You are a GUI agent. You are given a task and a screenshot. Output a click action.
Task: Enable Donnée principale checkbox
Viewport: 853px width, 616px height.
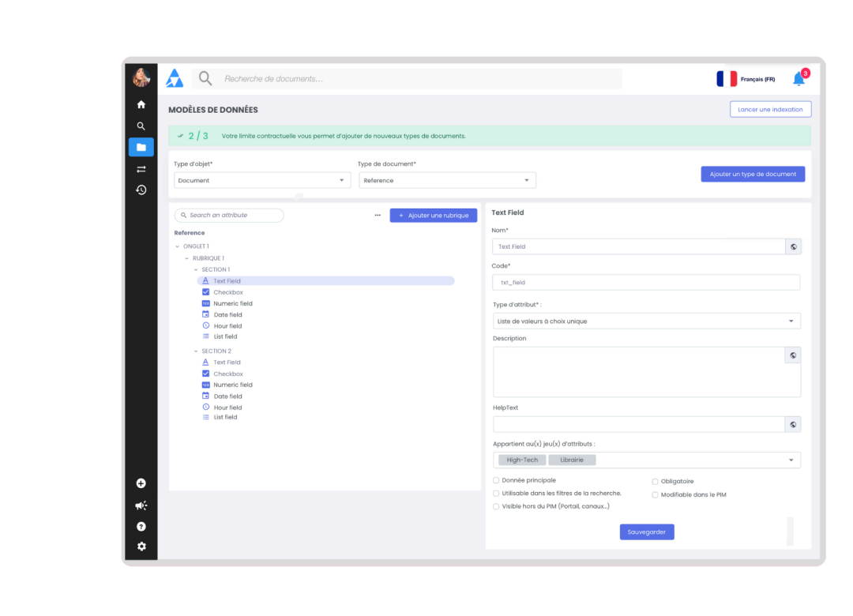(x=496, y=480)
